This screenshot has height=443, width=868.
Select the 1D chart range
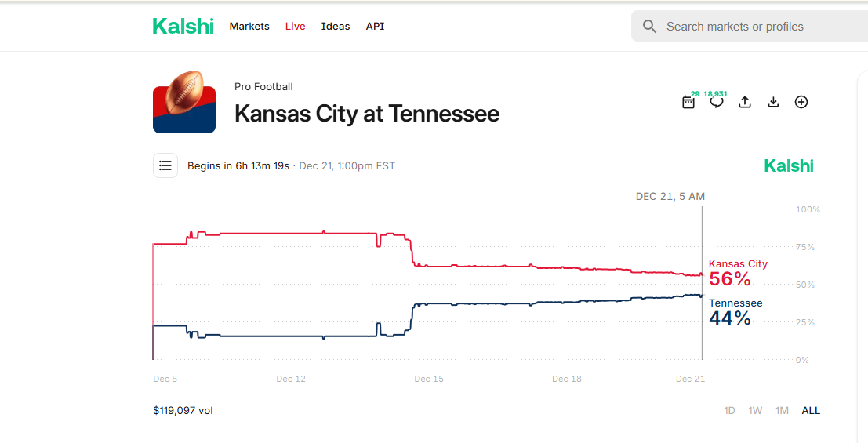[730, 410]
